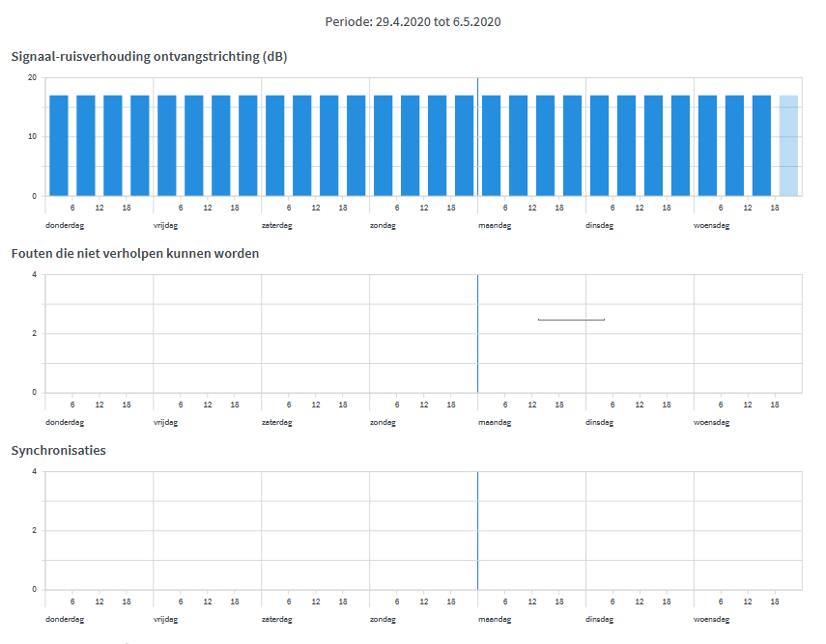Click blue vertical marker in Synchronisaties chart

pyautogui.click(x=477, y=530)
